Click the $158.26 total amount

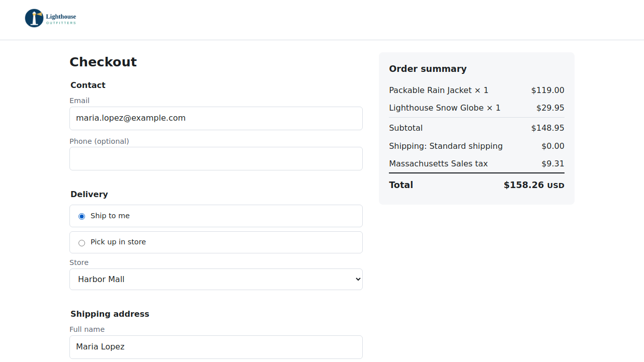524,185
